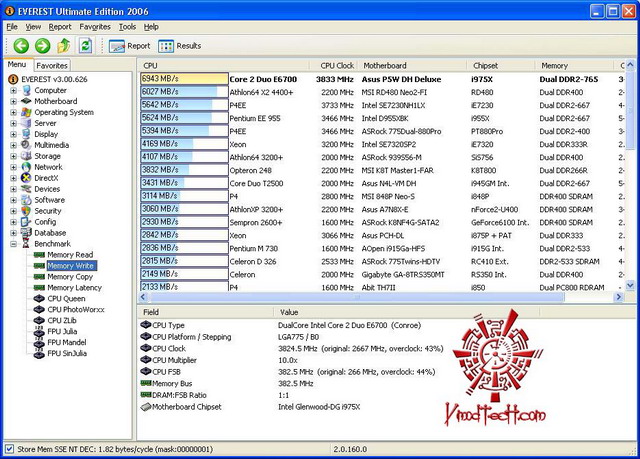This screenshot has height=459, width=640.
Task: Select Memory Copy benchmark
Action: pyautogui.click(x=70, y=277)
